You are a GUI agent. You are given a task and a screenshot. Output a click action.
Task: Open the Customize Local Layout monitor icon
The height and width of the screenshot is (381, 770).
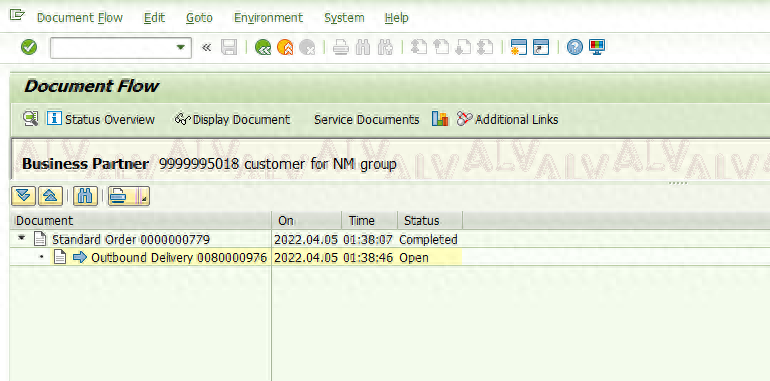point(597,47)
